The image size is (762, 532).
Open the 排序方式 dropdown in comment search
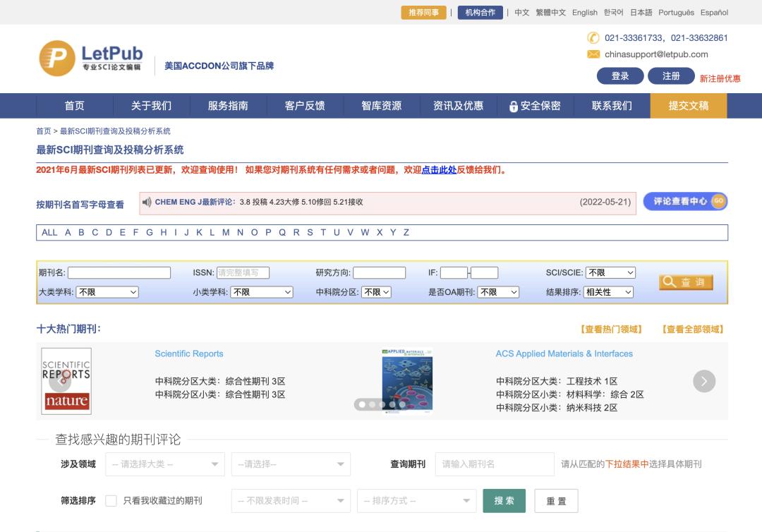pyautogui.click(x=416, y=501)
